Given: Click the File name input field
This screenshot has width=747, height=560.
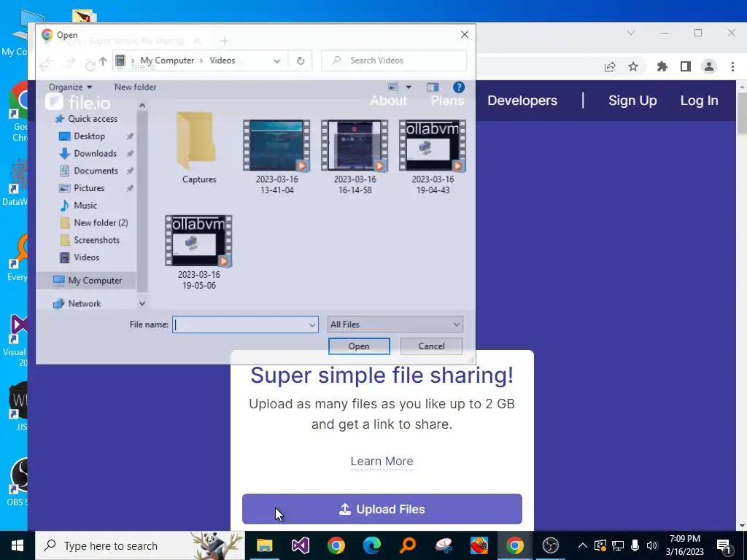Looking at the screenshot, I should pyautogui.click(x=241, y=324).
